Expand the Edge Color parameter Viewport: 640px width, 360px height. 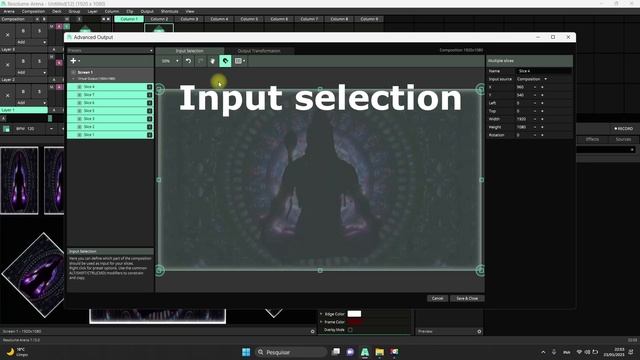click(x=321, y=314)
